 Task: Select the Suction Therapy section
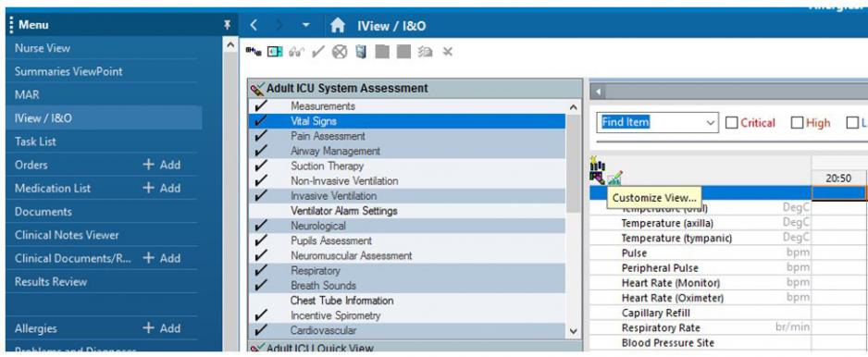pos(407,166)
